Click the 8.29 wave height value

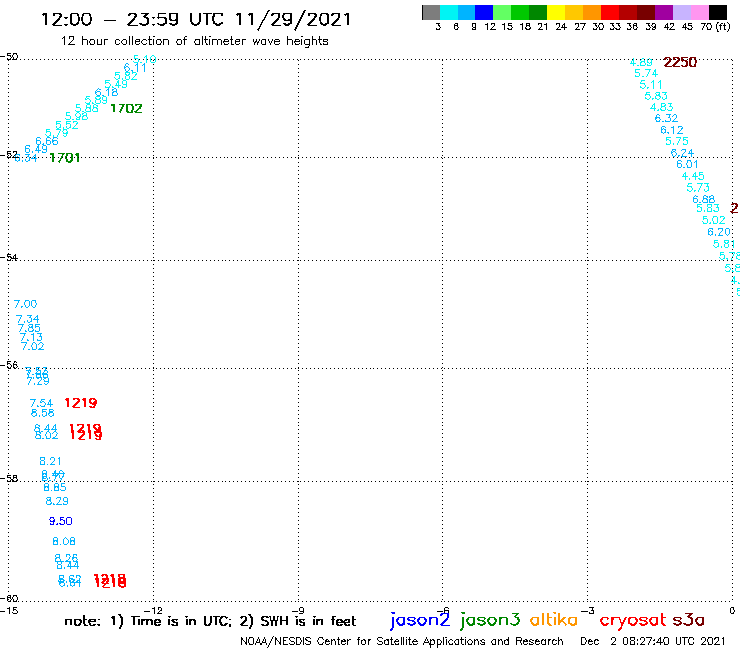coord(57,501)
